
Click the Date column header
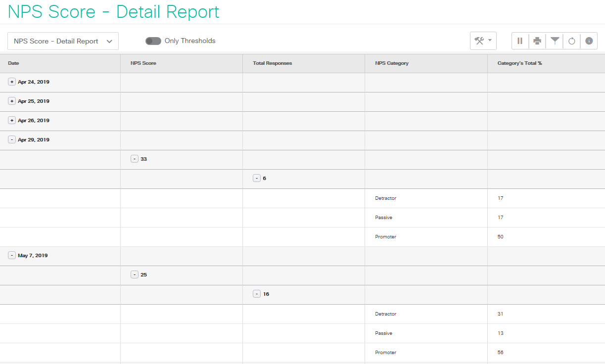[x=13, y=63]
